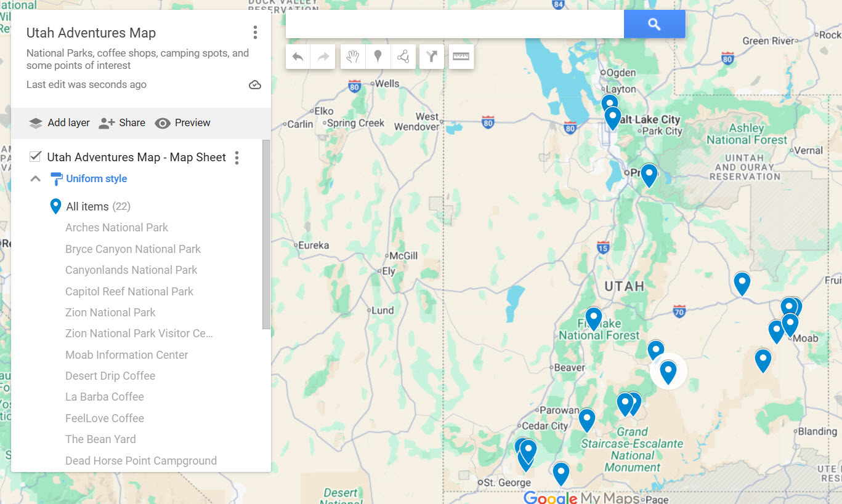This screenshot has height=504, width=842.
Task: Open layer options three-dot menu for Map Sheet
Action: coord(237,158)
